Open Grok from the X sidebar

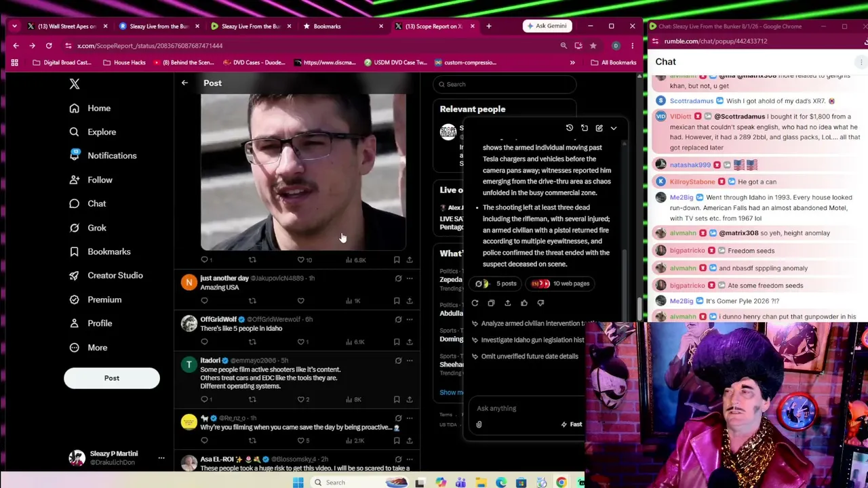tap(88, 228)
